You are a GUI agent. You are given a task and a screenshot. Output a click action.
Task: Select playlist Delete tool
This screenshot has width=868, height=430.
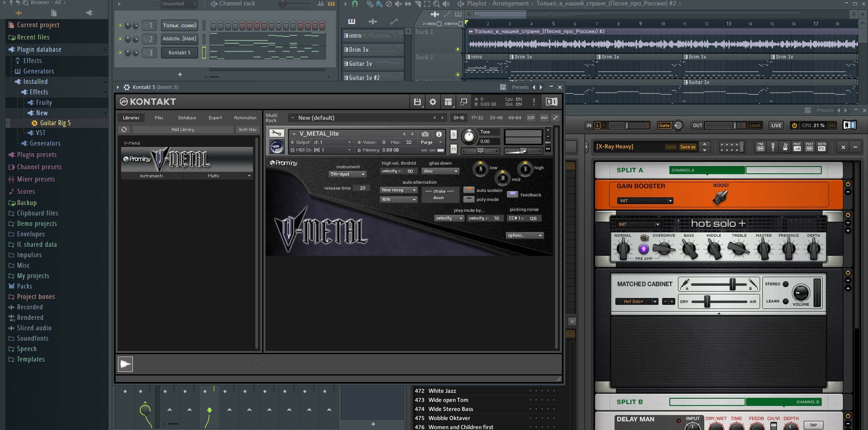tap(389, 4)
